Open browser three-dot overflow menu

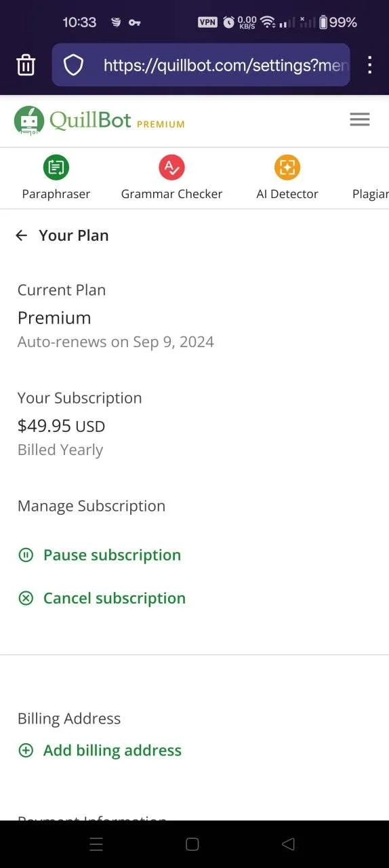(369, 65)
